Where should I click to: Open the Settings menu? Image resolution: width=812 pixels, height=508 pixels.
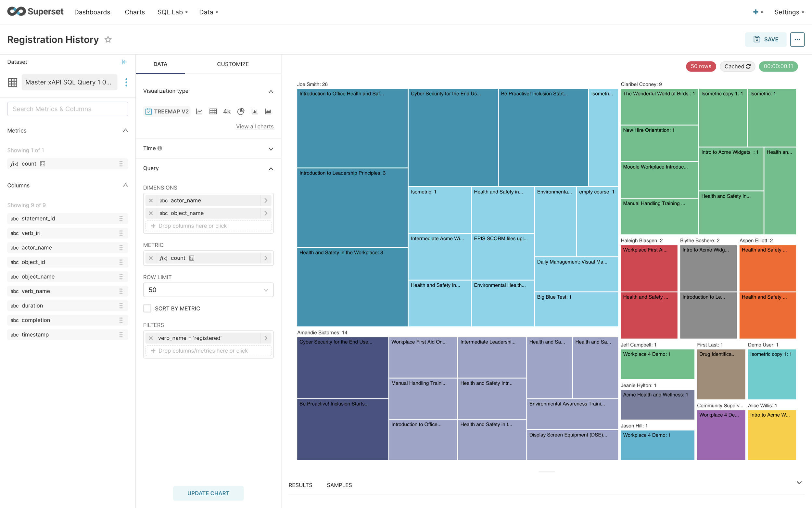point(789,12)
